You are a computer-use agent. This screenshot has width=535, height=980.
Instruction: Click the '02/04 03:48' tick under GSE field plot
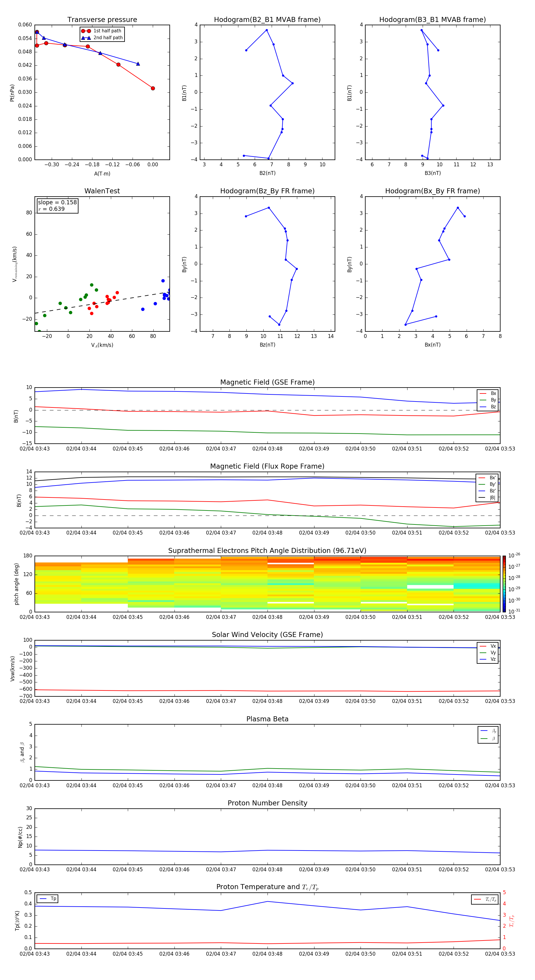(267, 449)
